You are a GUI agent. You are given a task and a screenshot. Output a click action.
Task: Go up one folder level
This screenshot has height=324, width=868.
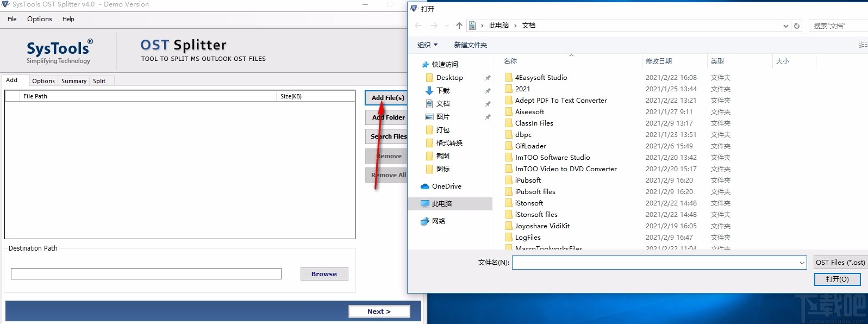click(459, 26)
